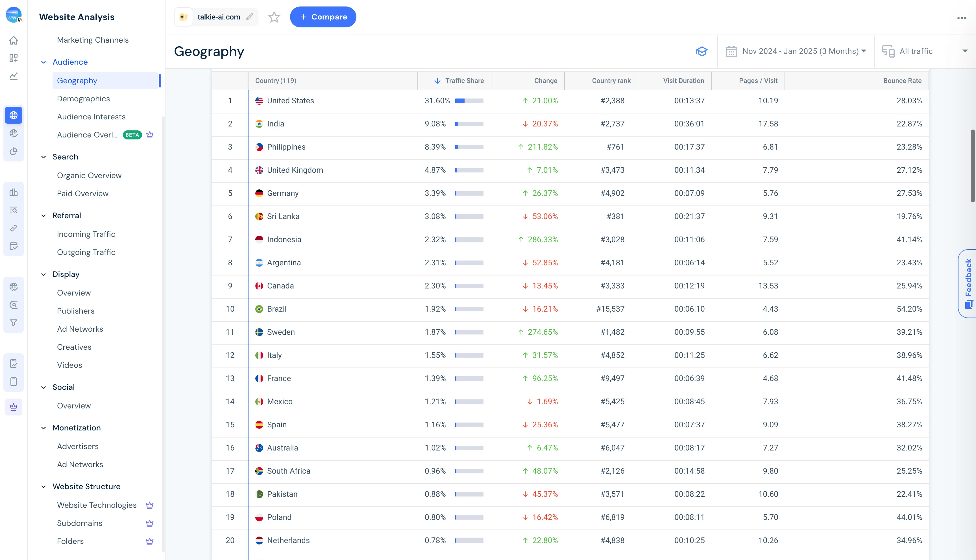The height and width of the screenshot is (560, 976).
Task: Collapse the Monetization section
Action: (x=43, y=428)
